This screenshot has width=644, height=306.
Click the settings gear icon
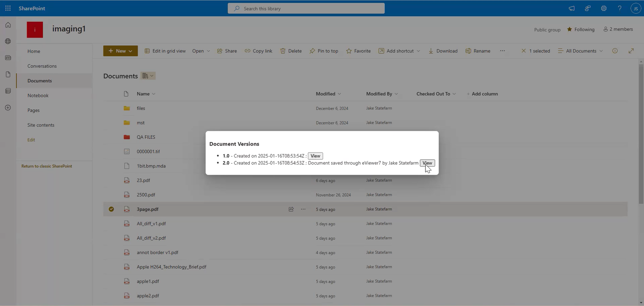coord(604,8)
